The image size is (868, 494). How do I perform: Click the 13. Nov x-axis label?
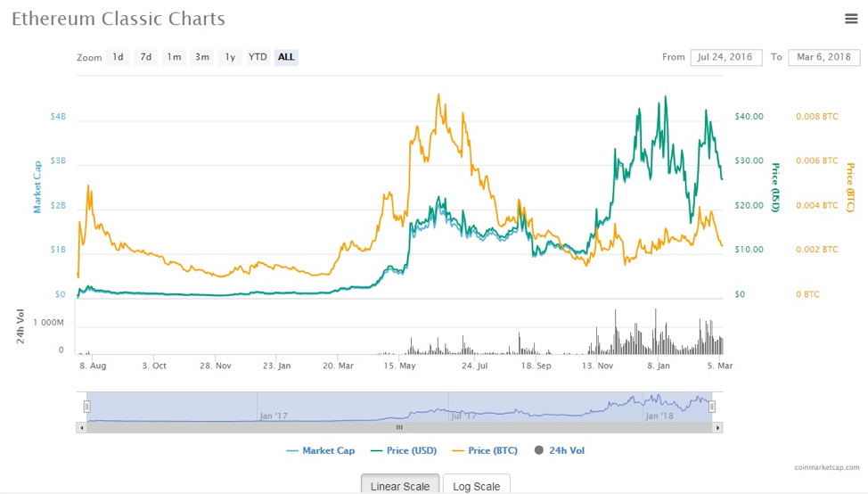pos(597,366)
